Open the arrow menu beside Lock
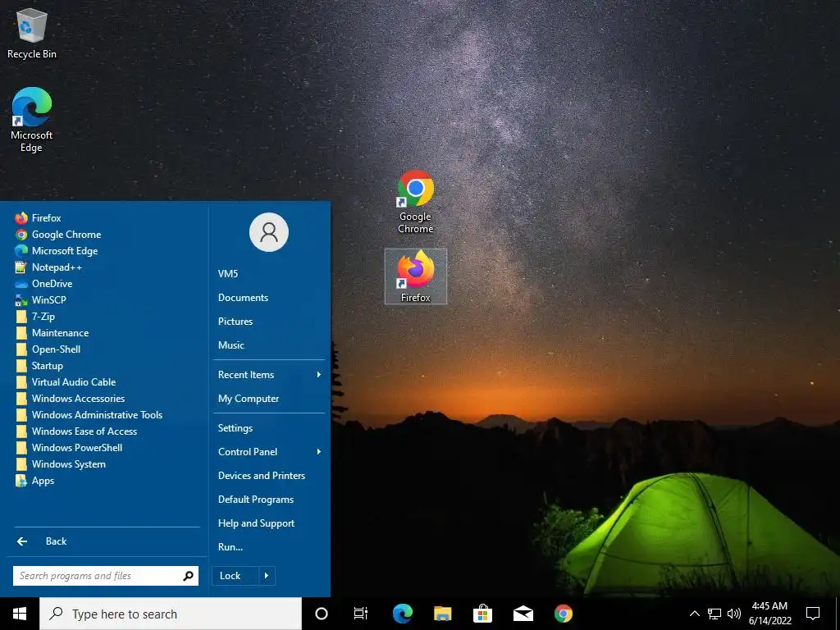Image resolution: width=840 pixels, height=630 pixels. [x=267, y=576]
